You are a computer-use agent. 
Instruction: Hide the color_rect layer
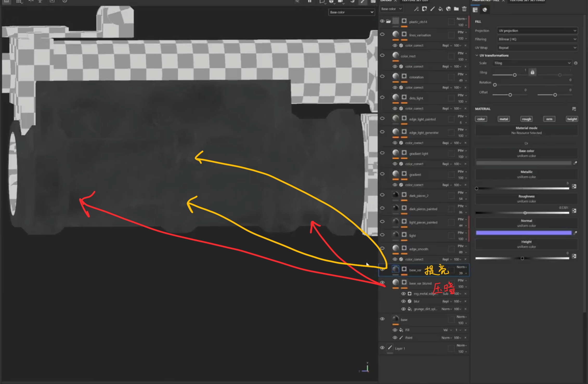coord(382,55)
